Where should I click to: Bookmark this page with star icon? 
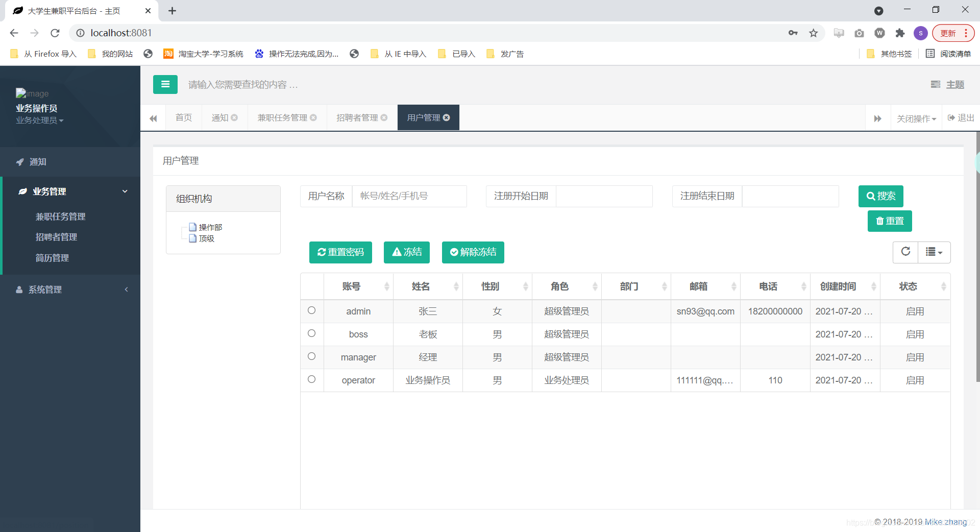pos(814,33)
